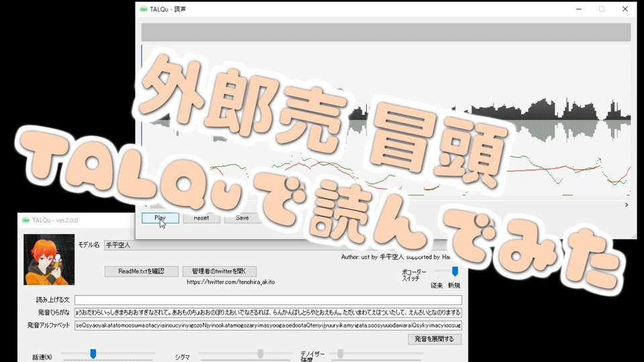
Task: Click the dark waveform peaks in 調声 window
Action: 550,110
